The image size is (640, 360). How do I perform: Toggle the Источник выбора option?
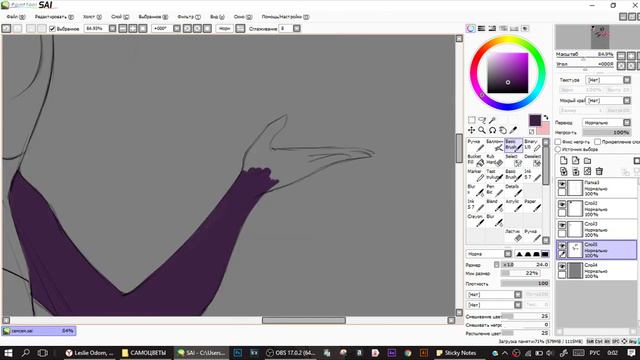point(558,149)
